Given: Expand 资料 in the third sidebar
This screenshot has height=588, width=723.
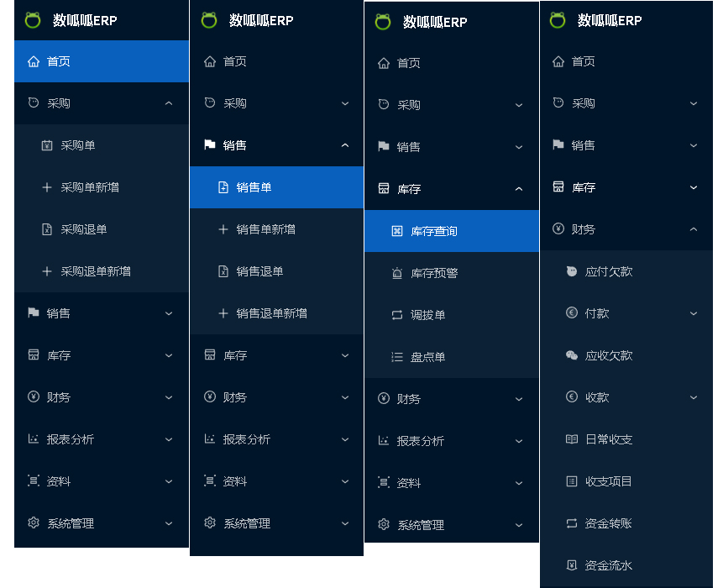Looking at the screenshot, I should [519, 483].
